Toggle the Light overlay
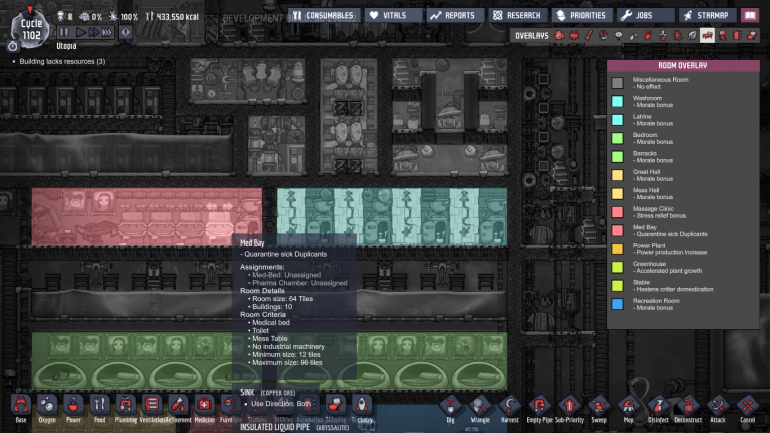 click(x=618, y=35)
